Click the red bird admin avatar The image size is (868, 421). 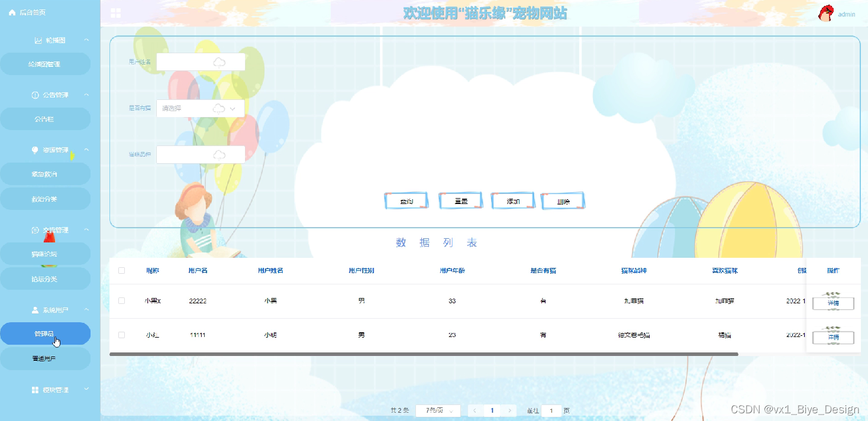pos(827,14)
